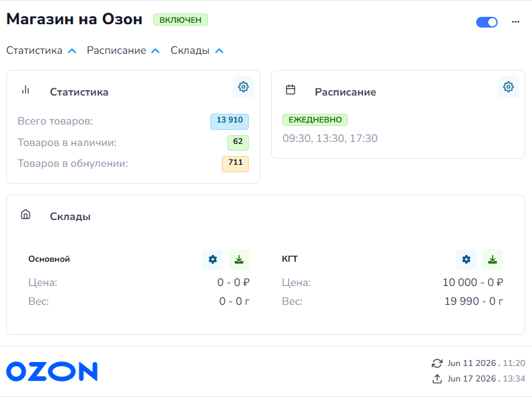
Task: Open Статистика card settings gear
Action: coord(243,87)
